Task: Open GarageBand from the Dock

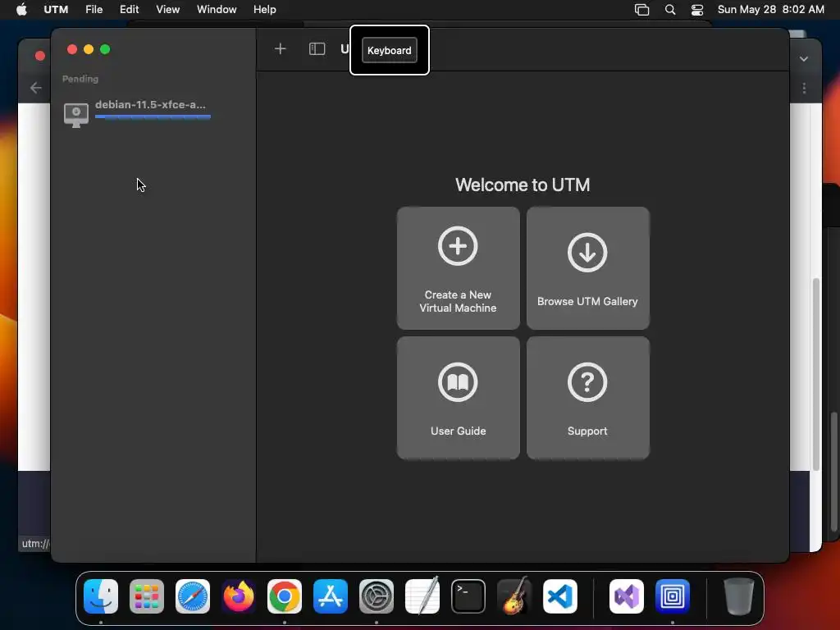Action: coord(514,596)
